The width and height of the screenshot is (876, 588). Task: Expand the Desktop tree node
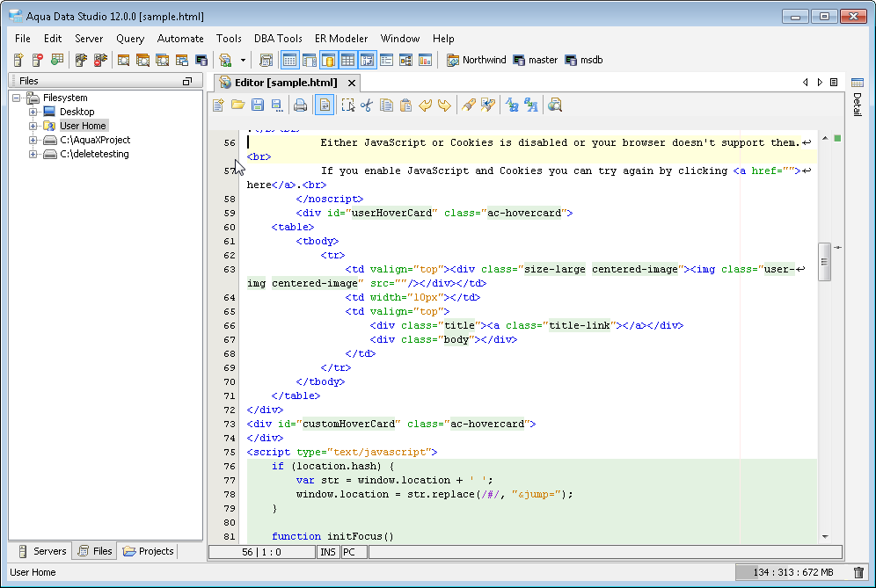pyautogui.click(x=33, y=112)
